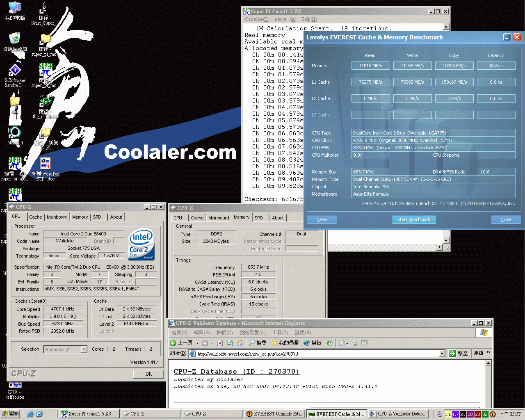Open the Forward button history dropdown arrow
The width and height of the screenshot is (525, 420).
point(212,343)
